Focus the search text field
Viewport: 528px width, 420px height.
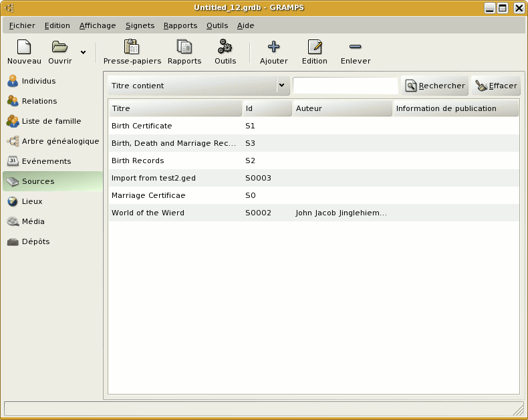tap(345, 86)
